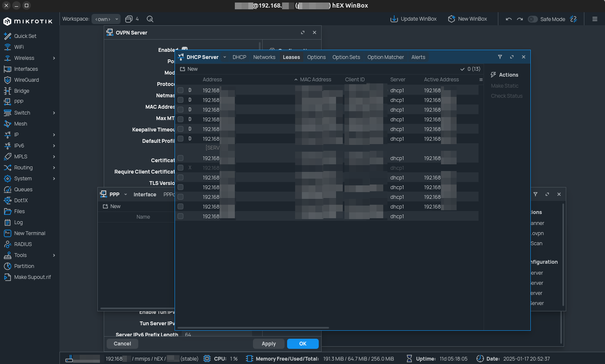
Task: Switch to the Option Matcher tab
Action: (x=385, y=57)
